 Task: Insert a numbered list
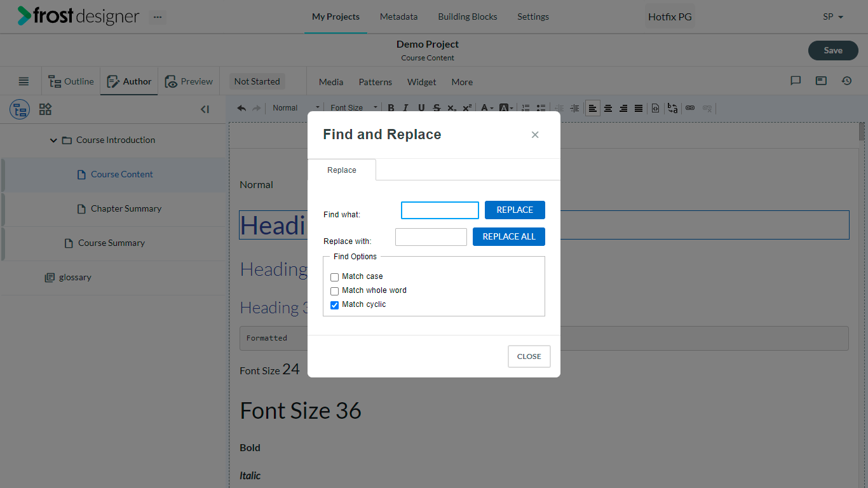pyautogui.click(x=526, y=108)
